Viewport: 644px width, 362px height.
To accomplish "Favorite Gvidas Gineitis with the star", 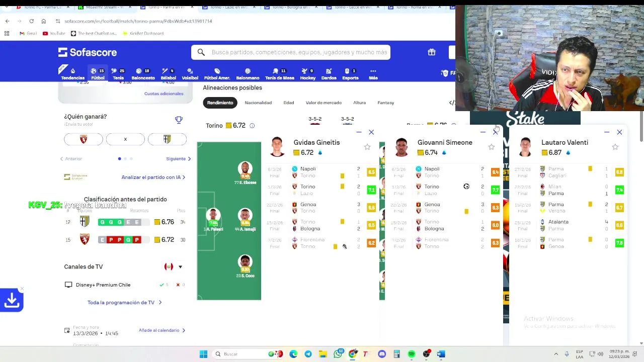I will (367, 147).
